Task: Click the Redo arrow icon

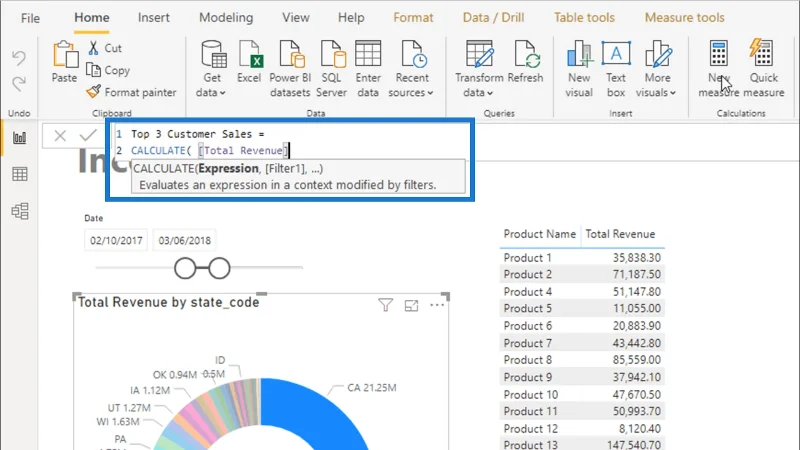Action: click(x=19, y=83)
